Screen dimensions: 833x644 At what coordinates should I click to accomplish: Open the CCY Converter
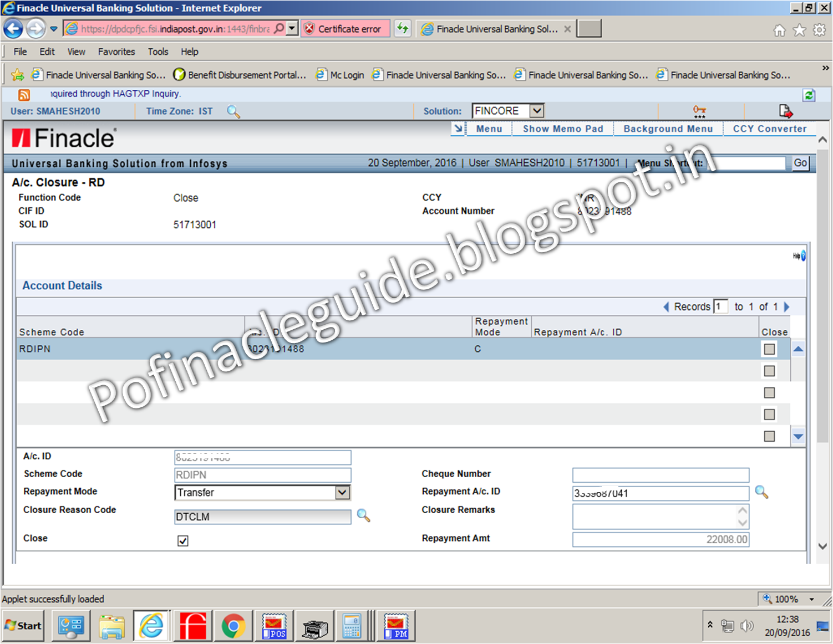point(770,129)
